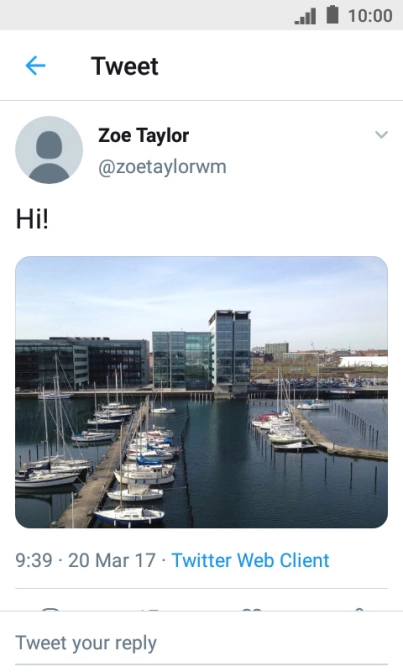Open the attached marina photo thumbnail

(x=202, y=392)
